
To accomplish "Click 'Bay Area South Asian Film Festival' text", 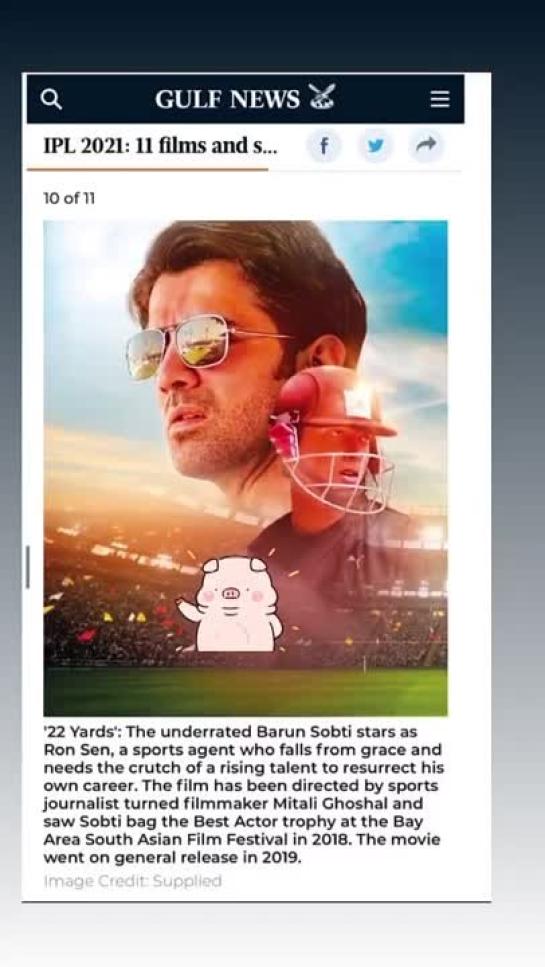I will click(x=233, y=831).
